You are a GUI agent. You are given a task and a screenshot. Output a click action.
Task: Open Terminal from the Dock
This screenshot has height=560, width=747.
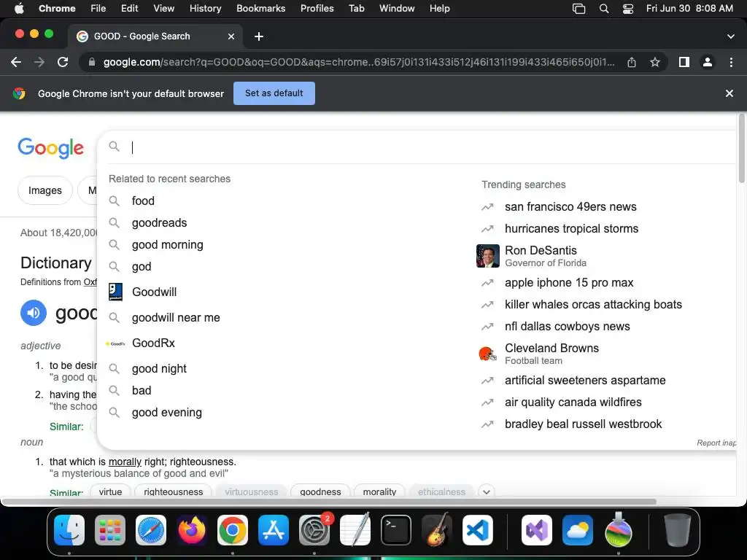click(396, 530)
